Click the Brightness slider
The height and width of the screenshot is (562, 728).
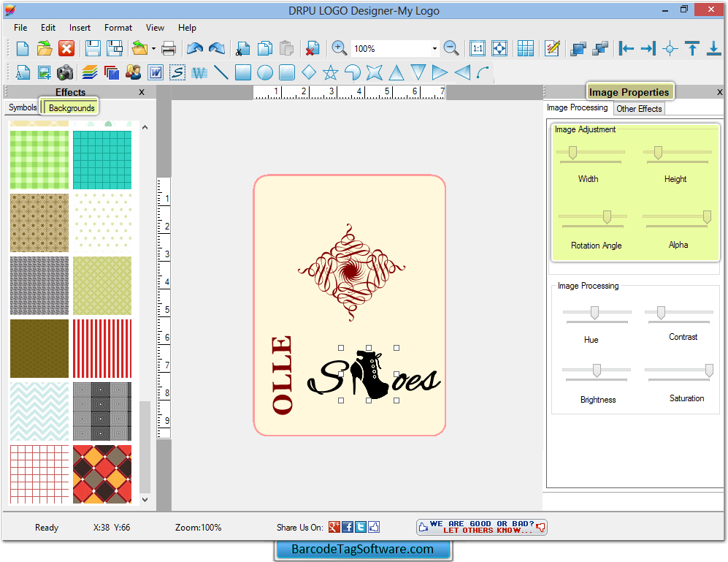click(596, 371)
